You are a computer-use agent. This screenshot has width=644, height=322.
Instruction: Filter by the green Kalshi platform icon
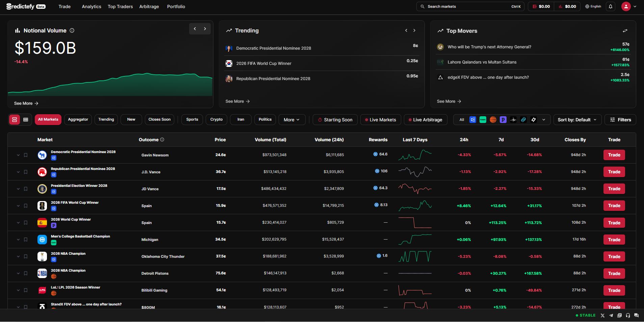tap(483, 120)
